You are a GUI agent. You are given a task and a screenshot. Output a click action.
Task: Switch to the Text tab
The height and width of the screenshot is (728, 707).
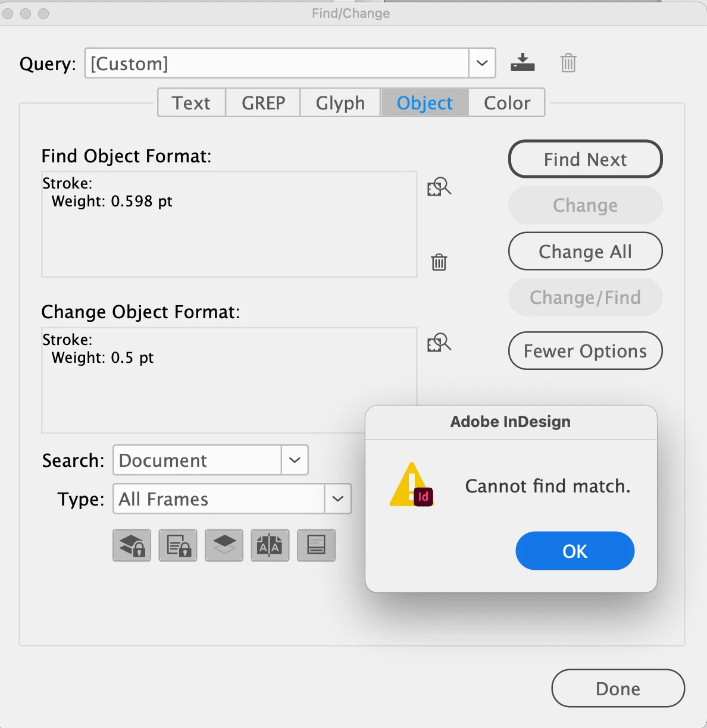tap(192, 103)
